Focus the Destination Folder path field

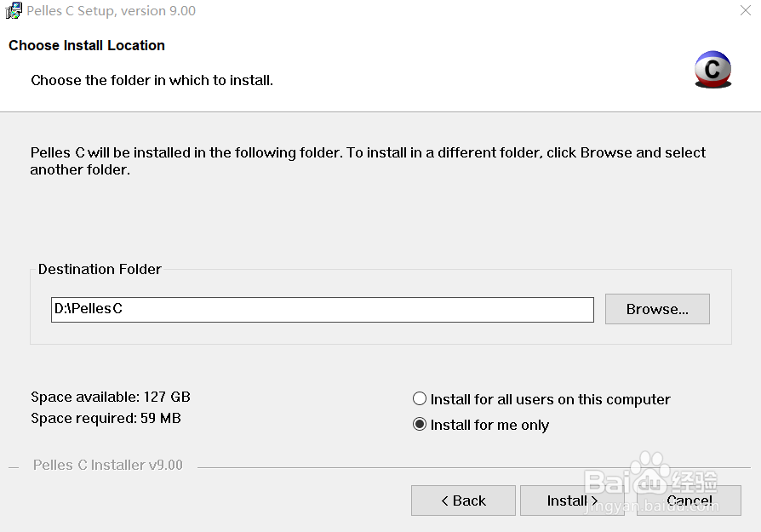(322, 310)
